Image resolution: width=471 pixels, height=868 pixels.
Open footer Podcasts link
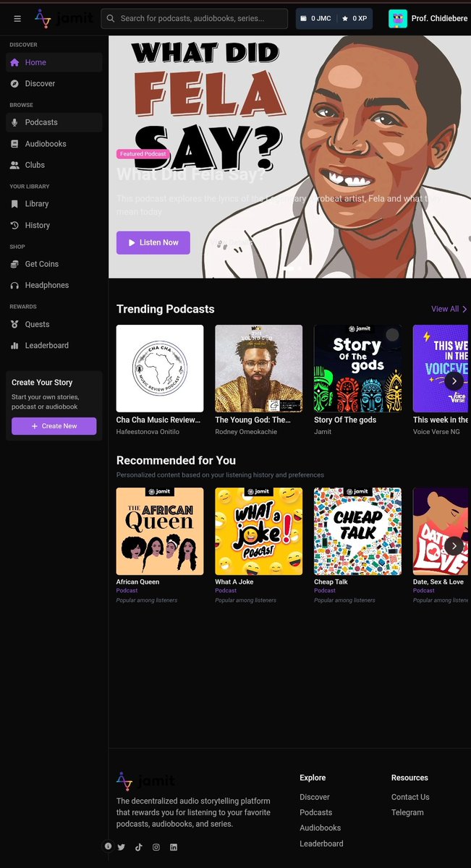point(316,812)
